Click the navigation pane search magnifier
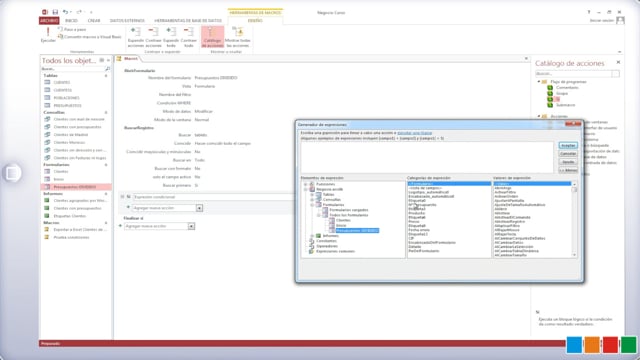 (x=108, y=69)
